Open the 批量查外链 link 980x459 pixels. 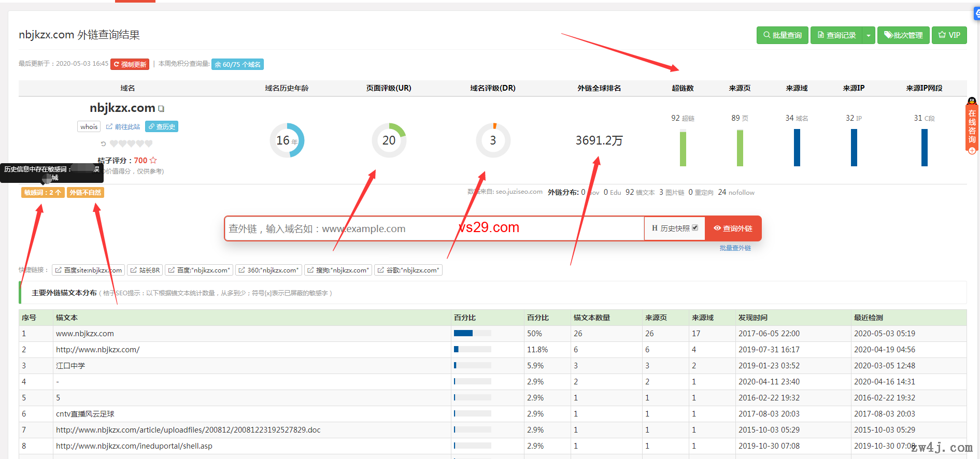(x=735, y=248)
